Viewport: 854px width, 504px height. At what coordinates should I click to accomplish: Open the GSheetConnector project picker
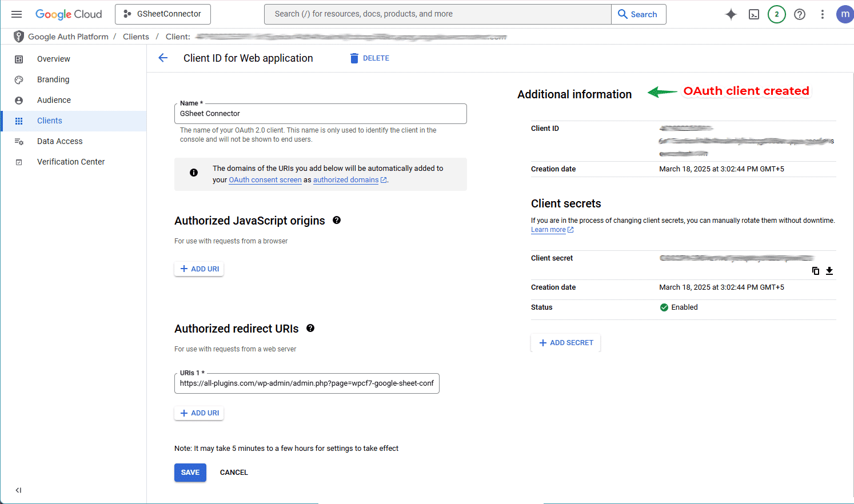click(x=163, y=14)
